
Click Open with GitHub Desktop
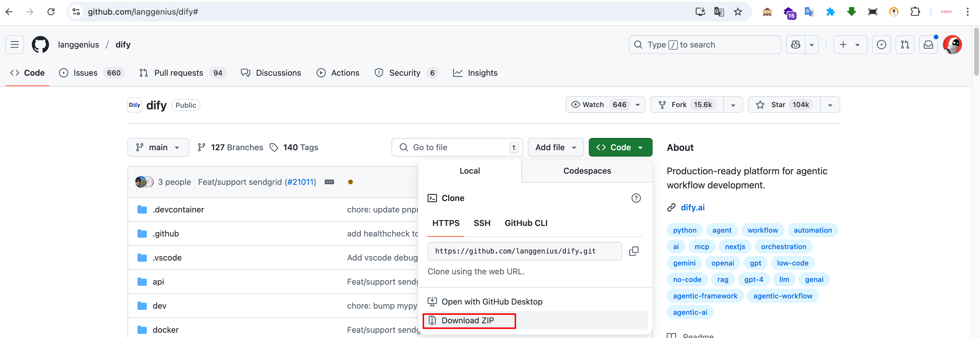coord(535,302)
